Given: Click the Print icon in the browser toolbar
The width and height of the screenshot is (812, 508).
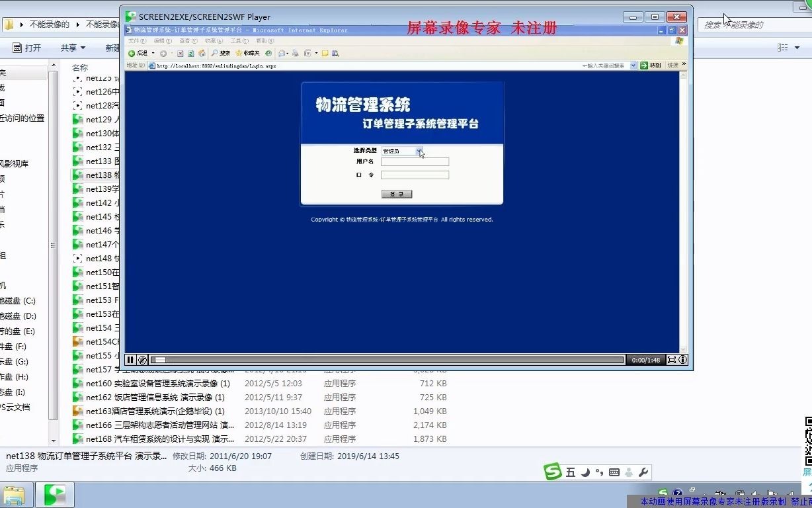Looking at the screenshot, I should tap(295, 53).
